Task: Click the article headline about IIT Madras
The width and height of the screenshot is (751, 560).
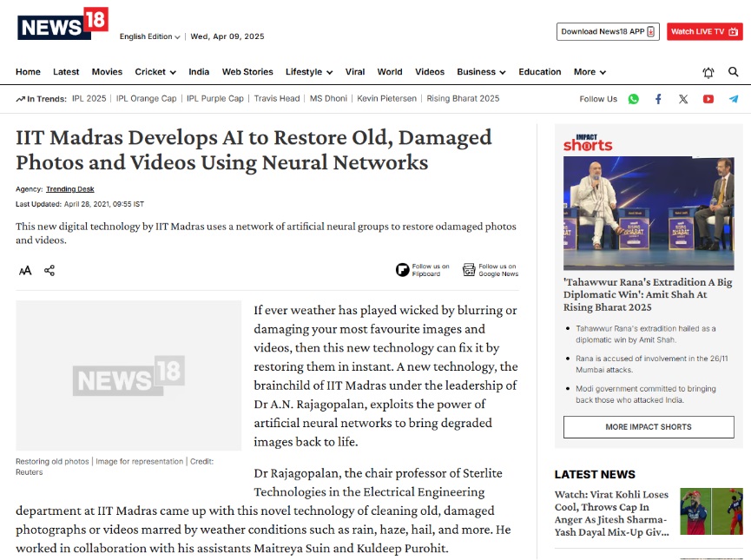Action: [254, 150]
